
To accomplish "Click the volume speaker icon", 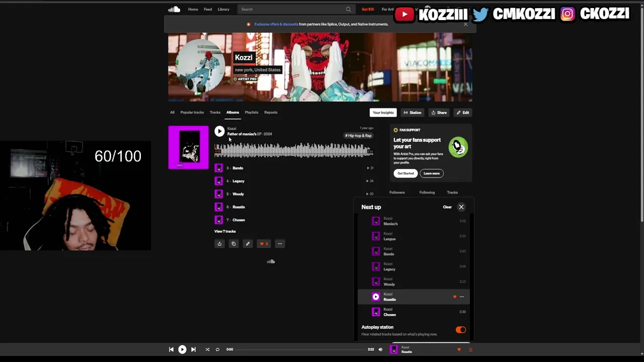I will pyautogui.click(x=380, y=349).
